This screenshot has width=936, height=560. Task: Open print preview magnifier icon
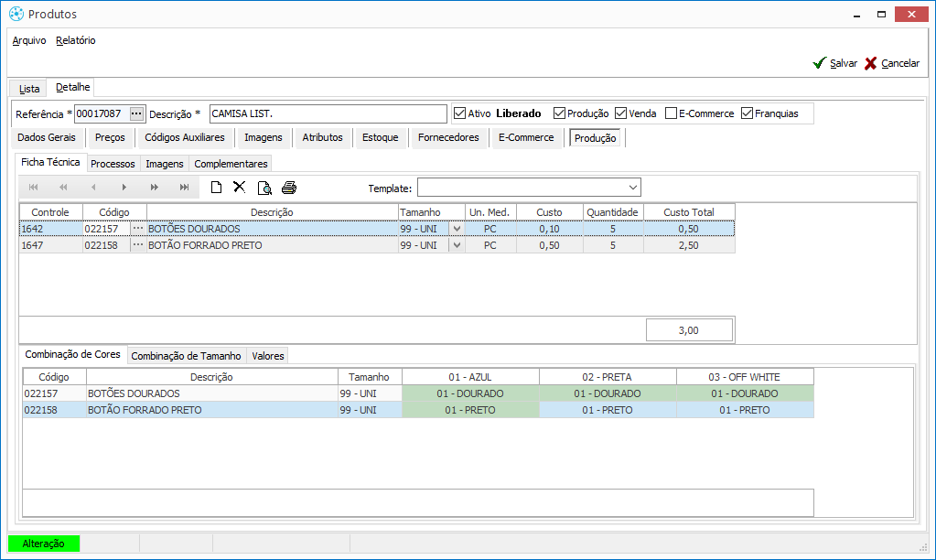click(264, 188)
